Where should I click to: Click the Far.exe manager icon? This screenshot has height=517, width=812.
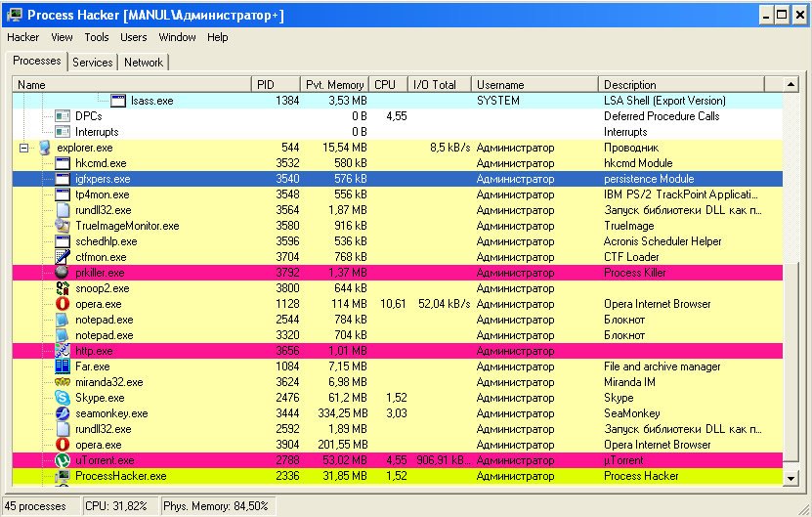tap(63, 366)
